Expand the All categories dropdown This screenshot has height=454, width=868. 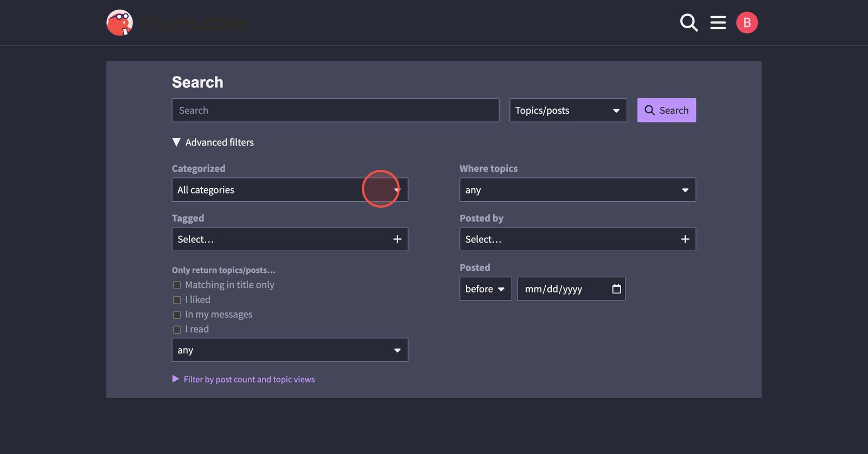(290, 190)
